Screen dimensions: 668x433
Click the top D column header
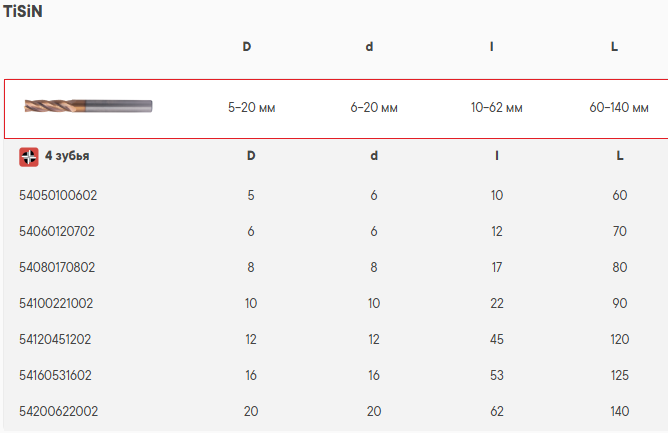pos(247,46)
